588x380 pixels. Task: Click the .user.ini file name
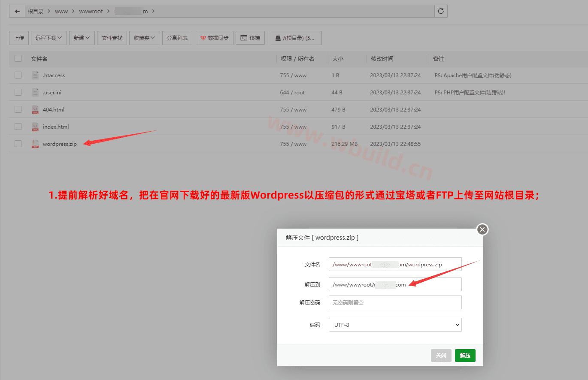click(52, 93)
